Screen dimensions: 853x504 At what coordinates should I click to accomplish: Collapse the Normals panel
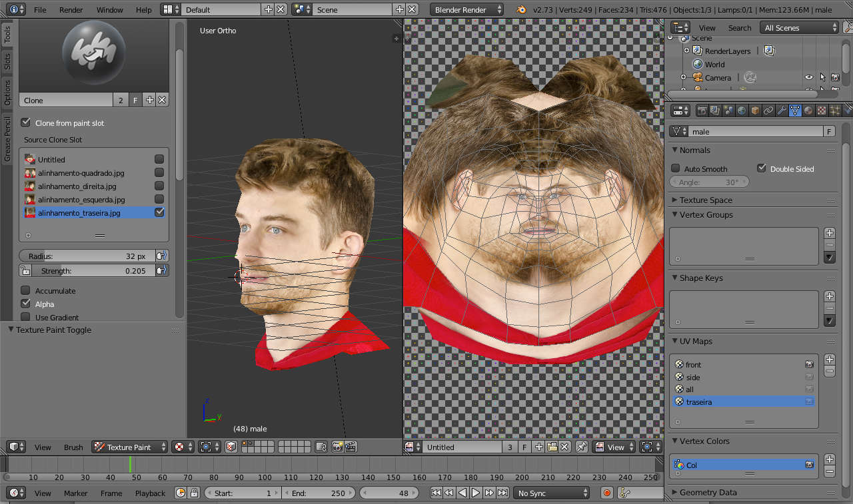694,150
